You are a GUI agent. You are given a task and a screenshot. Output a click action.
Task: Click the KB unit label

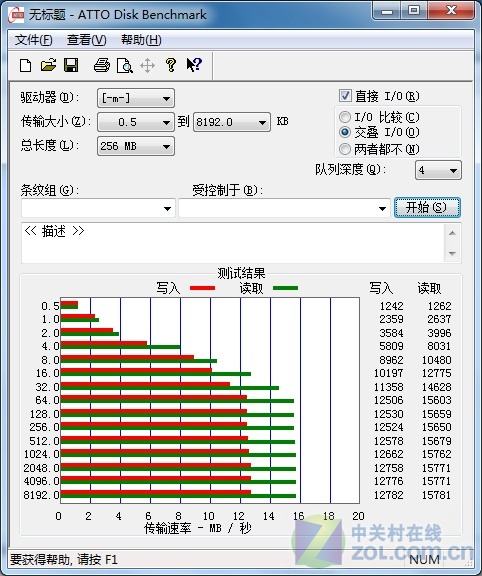(x=282, y=121)
